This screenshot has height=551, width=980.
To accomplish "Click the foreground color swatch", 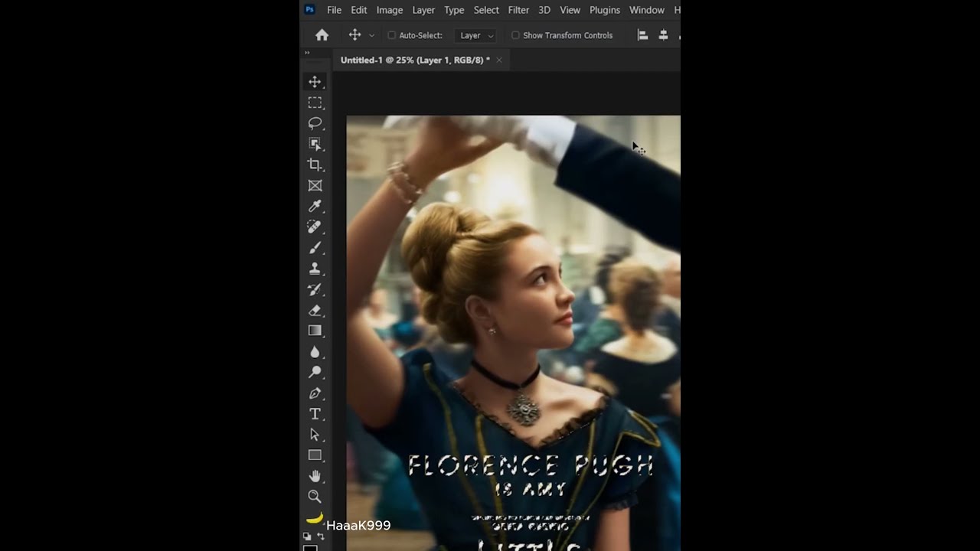I will 310,548.
